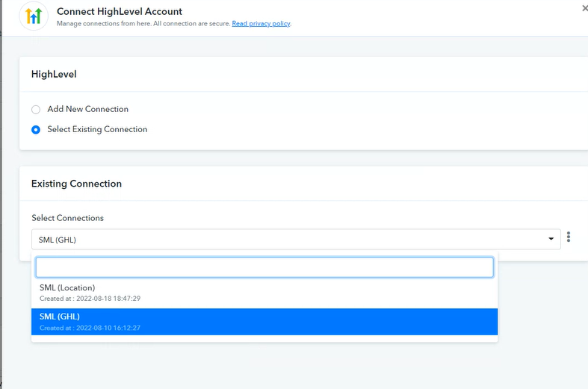This screenshot has height=389, width=588.
Task: Click the timestamp 2022-08-18 18:47:29
Action: pos(108,299)
